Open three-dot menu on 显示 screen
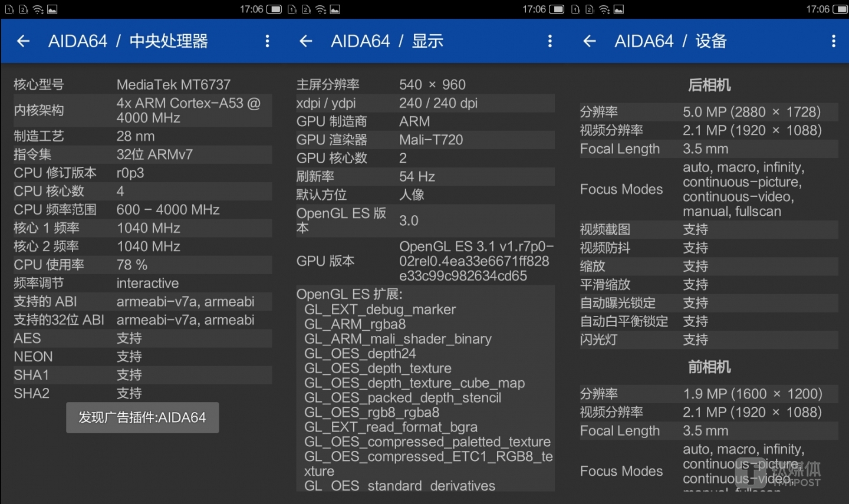 click(549, 41)
